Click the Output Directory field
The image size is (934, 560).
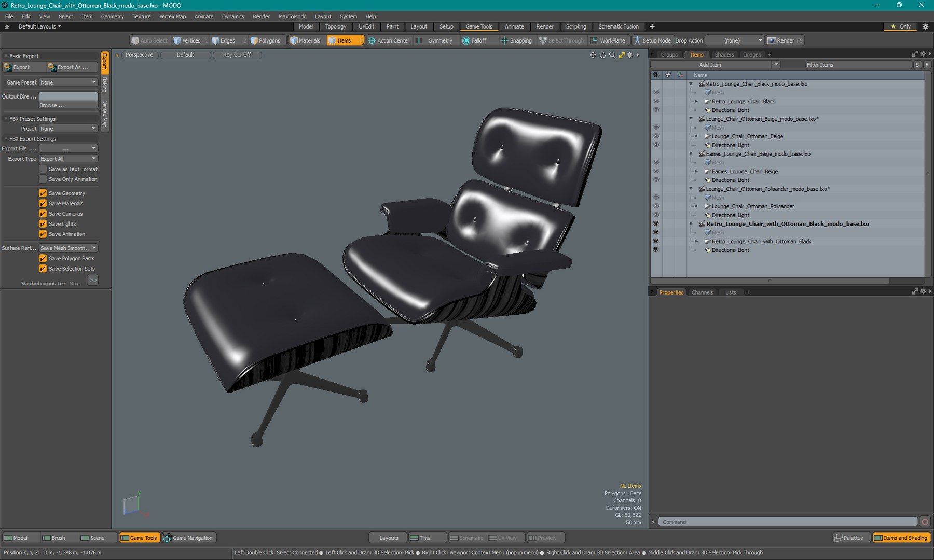(x=68, y=96)
